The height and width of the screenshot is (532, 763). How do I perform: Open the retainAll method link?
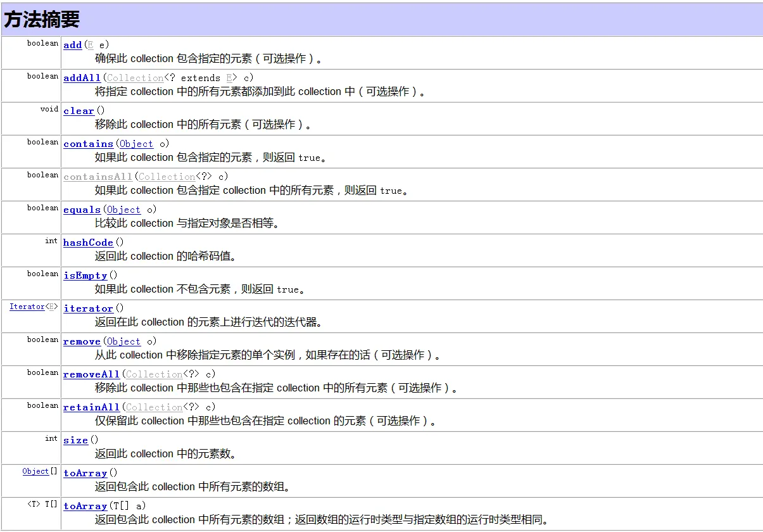[x=92, y=407]
